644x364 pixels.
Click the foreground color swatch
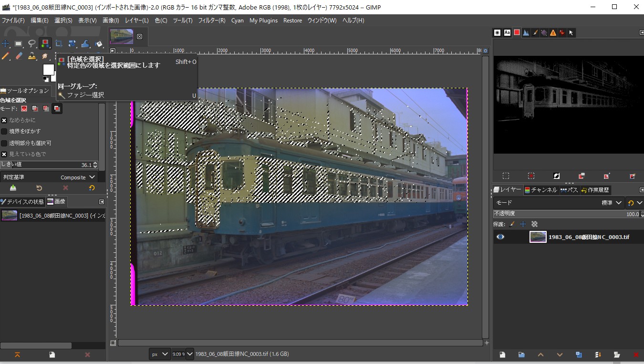pos(49,70)
